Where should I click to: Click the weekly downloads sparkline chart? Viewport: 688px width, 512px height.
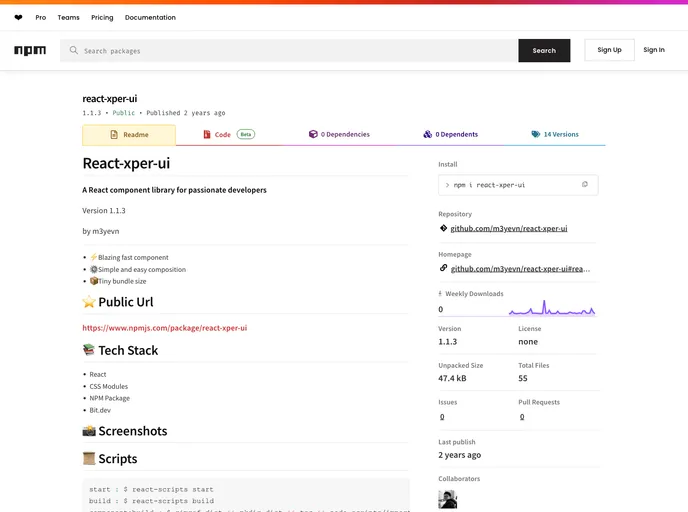tap(552, 308)
